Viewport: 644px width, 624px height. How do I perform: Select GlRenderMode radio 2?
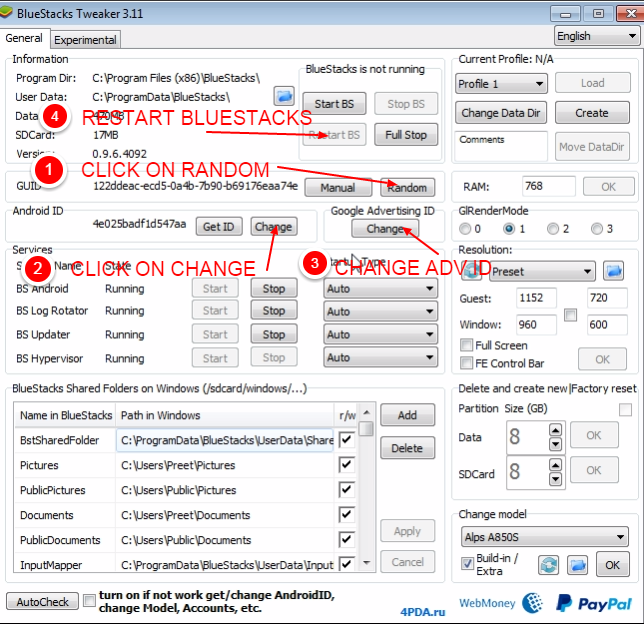point(553,229)
